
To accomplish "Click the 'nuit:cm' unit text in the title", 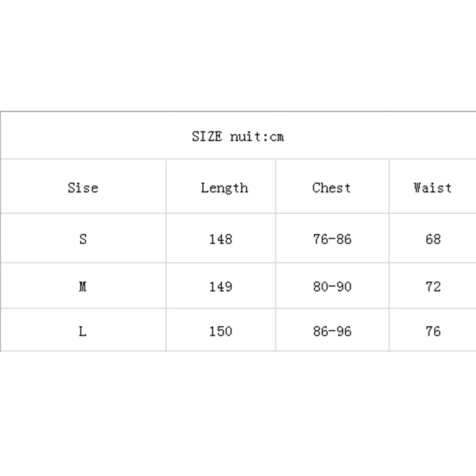I will click(257, 137).
